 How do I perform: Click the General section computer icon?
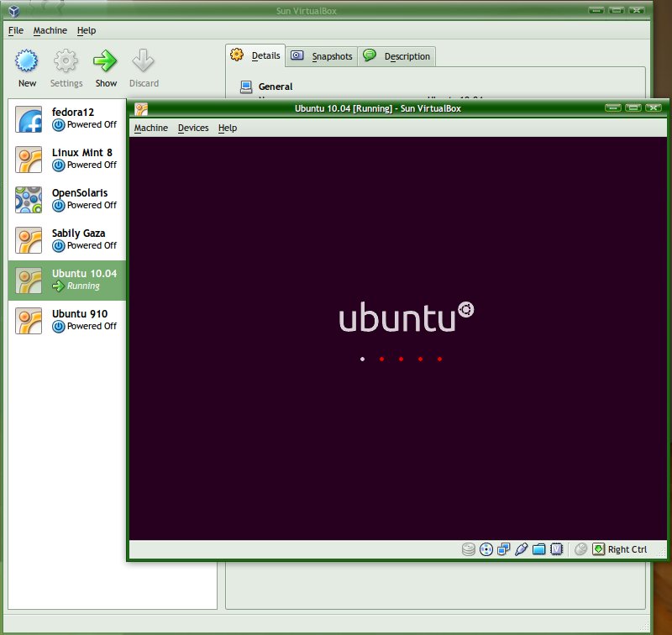point(246,87)
